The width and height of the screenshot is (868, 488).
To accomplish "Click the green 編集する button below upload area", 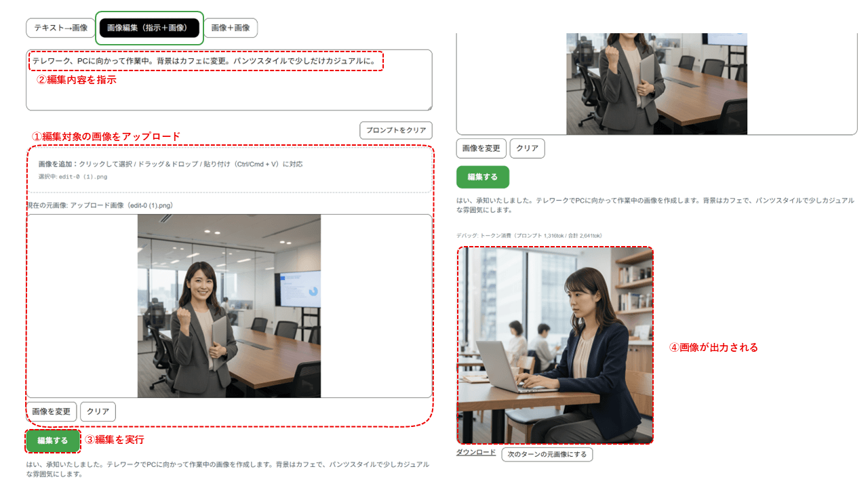I will [x=52, y=439].
